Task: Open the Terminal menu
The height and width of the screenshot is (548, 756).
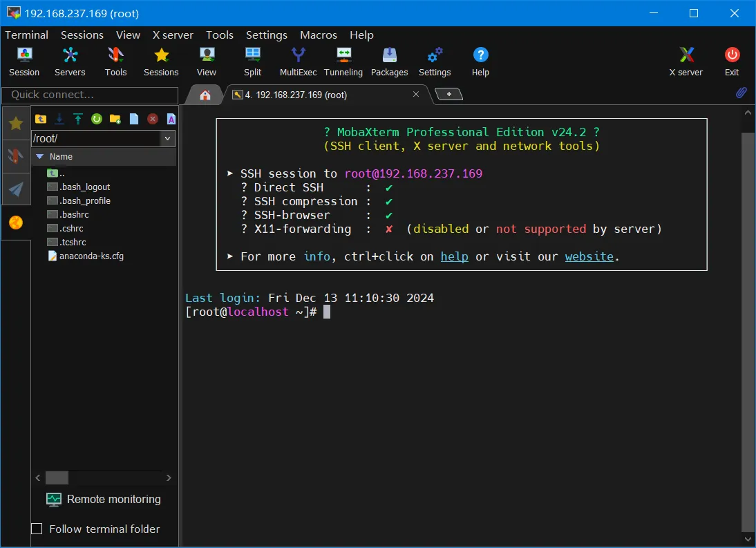Action: pos(26,35)
